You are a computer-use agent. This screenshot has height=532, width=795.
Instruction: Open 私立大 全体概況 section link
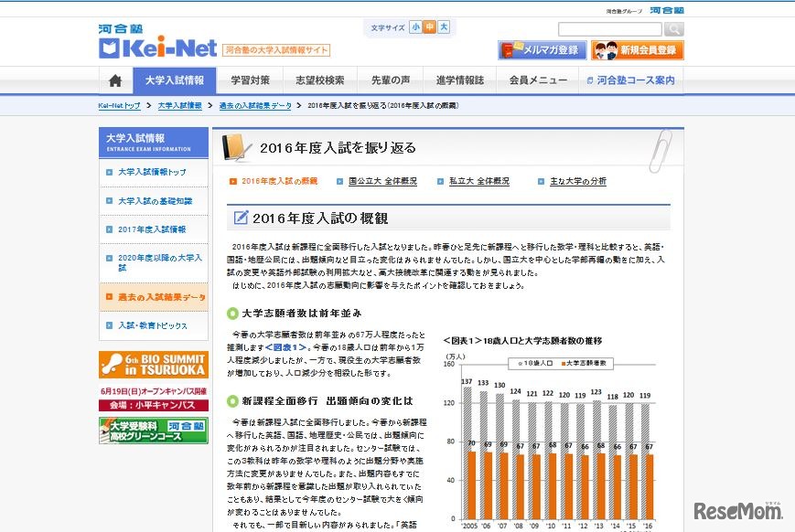tap(478, 182)
